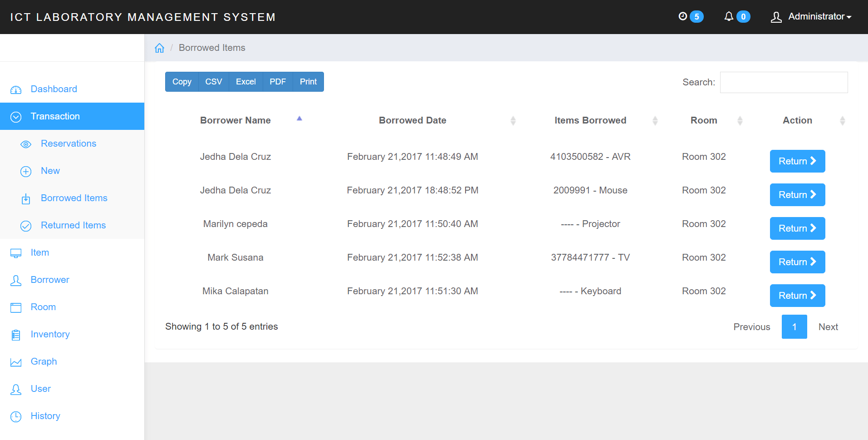Collapse the Transaction sidebar menu
This screenshot has height=440, width=868.
tap(72, 116)
